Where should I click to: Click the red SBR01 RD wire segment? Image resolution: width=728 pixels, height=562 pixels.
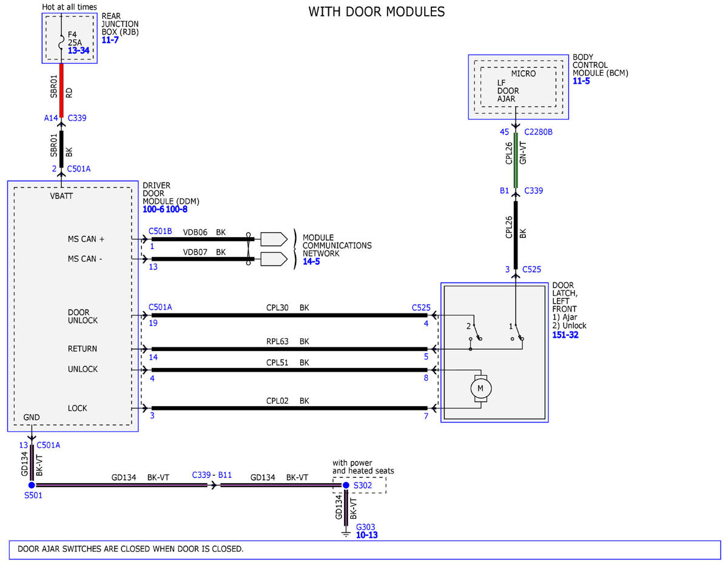pos(61,89)
